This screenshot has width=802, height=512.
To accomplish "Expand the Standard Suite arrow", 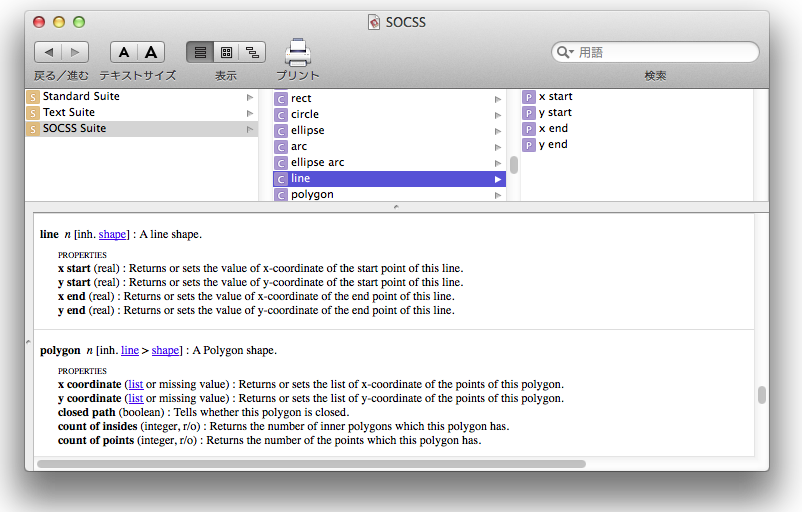I will [250, 97].
